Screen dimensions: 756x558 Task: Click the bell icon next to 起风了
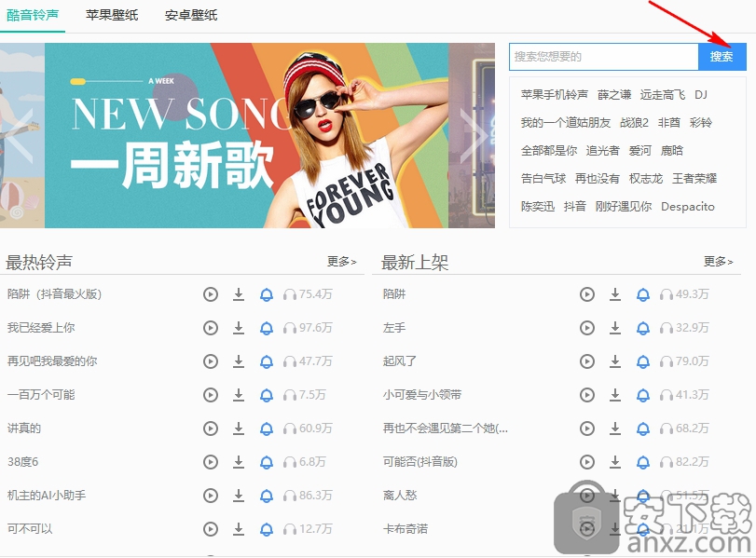[x=642, y=361]
